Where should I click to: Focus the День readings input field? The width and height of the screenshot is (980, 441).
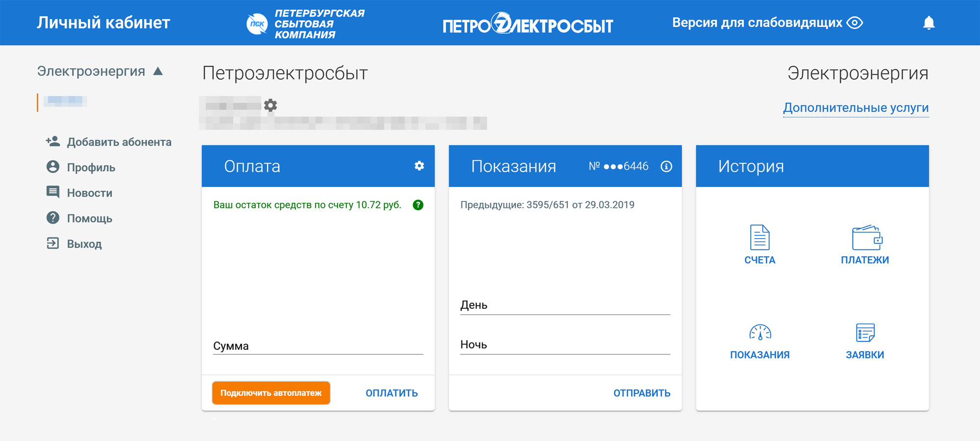(565, 305)
